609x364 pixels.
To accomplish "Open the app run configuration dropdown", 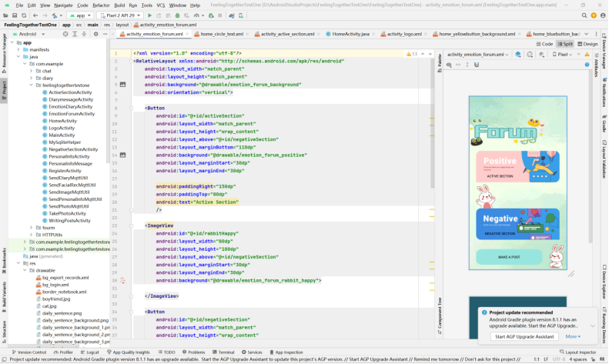I will coord(80,15).
